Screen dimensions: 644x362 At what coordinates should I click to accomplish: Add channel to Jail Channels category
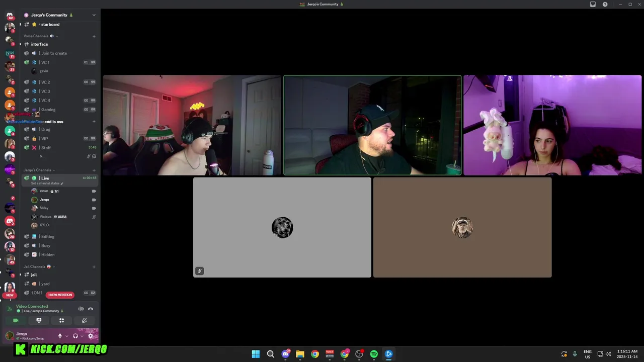pos(94,266)
